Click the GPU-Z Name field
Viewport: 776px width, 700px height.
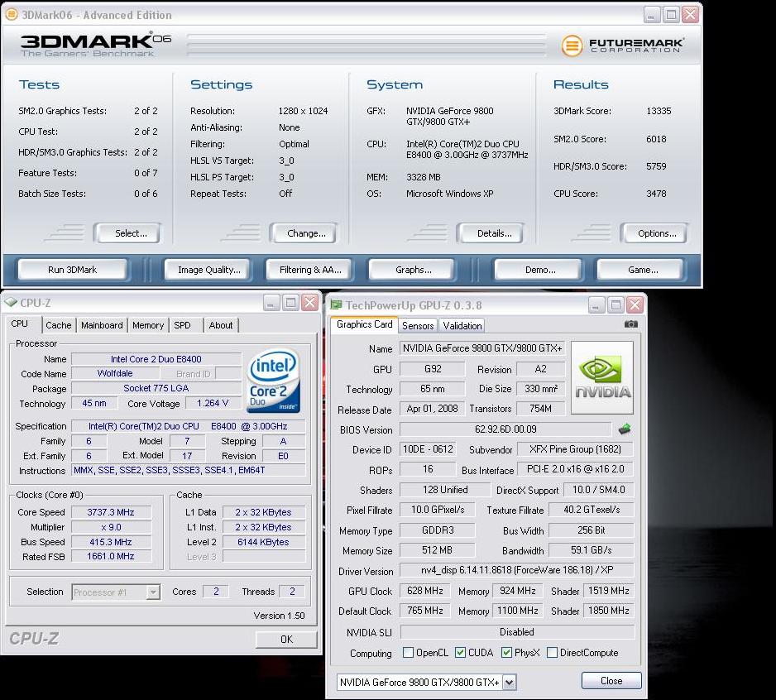[x=482, y=348]
